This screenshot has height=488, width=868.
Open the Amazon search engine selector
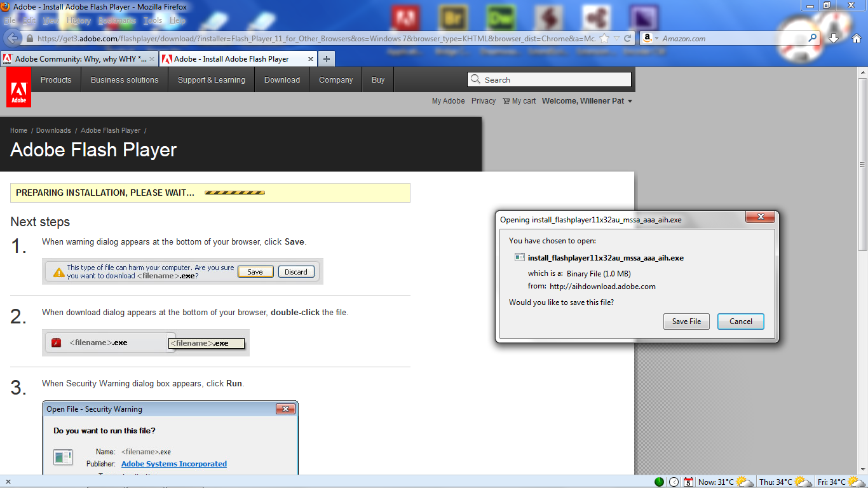tap(651, 38)
